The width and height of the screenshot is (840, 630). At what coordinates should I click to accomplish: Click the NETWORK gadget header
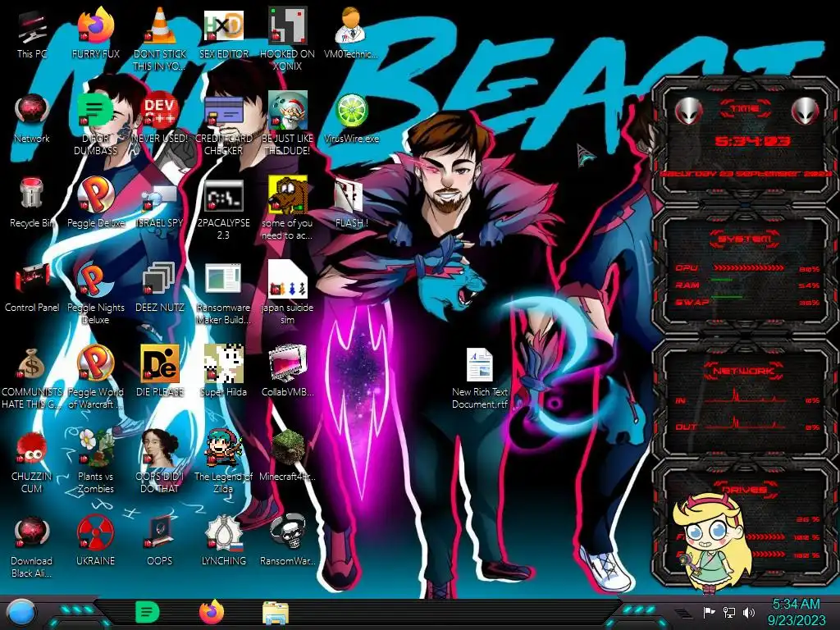pos(745,370)
